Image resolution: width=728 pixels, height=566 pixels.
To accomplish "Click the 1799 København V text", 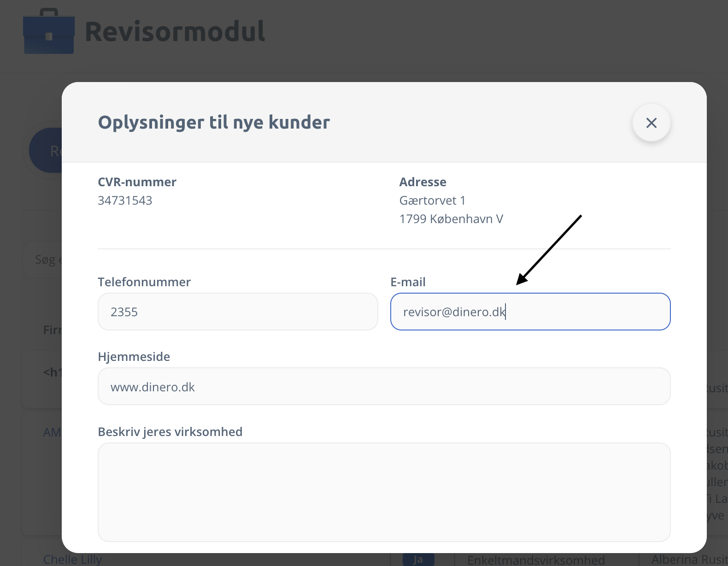I will coord(451,219).
